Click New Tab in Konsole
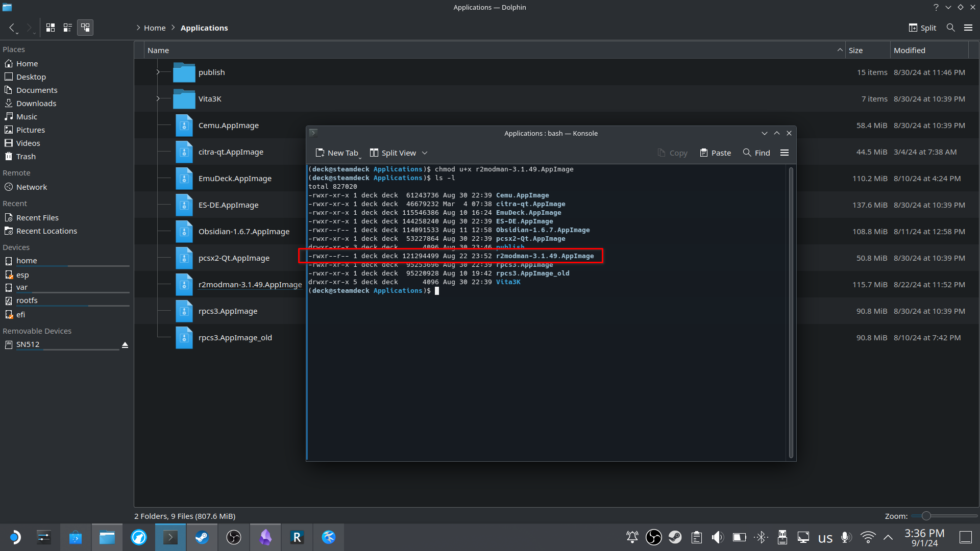The width and height of the screenshot is (980, 551). pyautogui.click(x=337, y=153)
